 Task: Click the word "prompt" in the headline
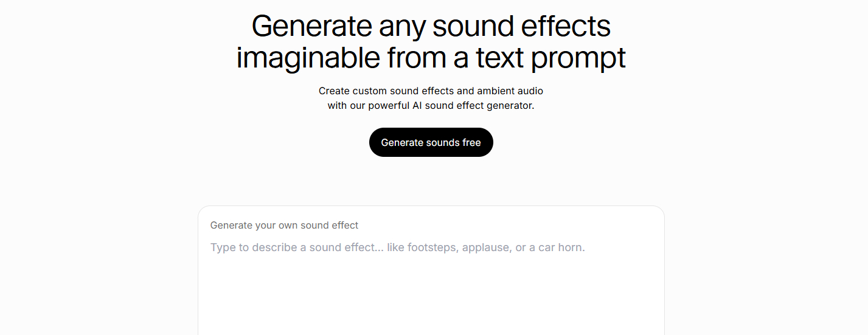click(x=578, y=58)
